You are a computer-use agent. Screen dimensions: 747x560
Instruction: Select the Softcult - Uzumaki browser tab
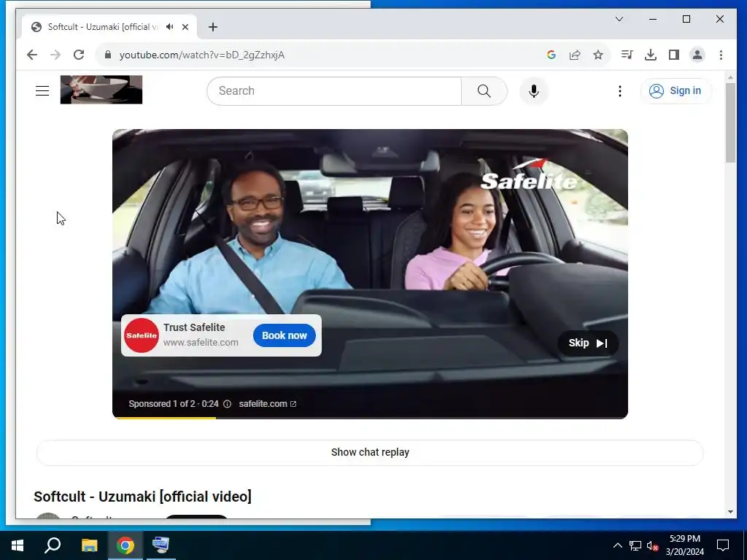(109, 27)
